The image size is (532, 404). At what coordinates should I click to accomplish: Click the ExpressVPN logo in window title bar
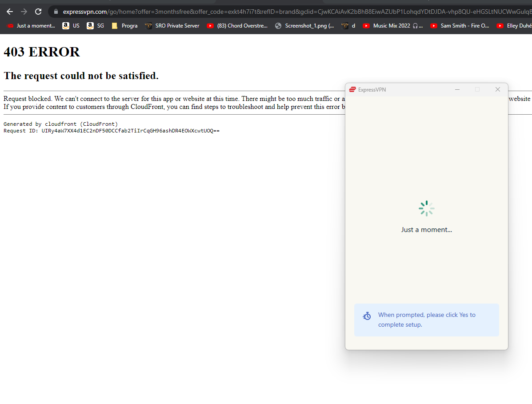(x=352, y=89)
